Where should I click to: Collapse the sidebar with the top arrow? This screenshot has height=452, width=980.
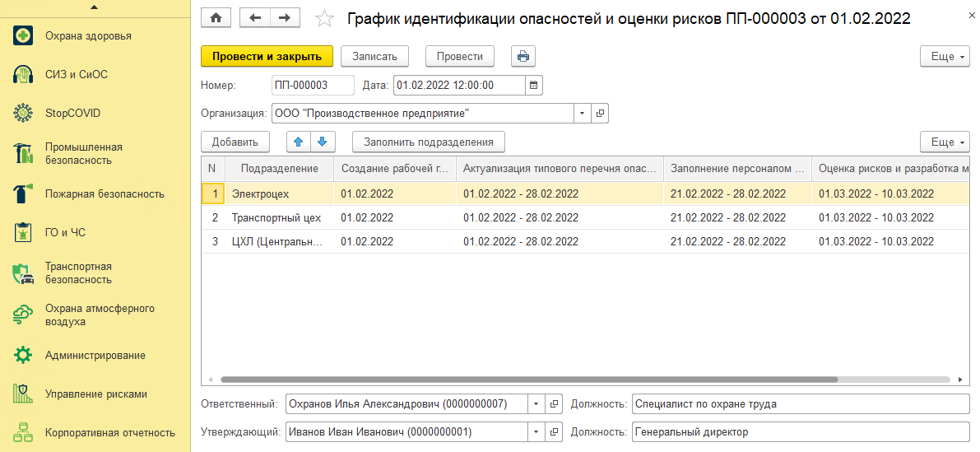click(95, 7)
